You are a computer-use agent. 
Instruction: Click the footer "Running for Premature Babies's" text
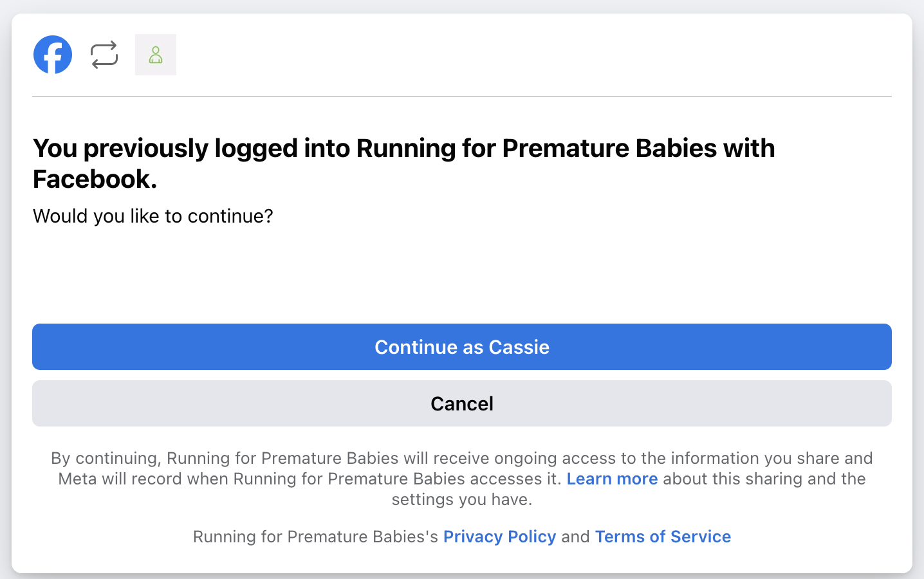coord(315,537)
